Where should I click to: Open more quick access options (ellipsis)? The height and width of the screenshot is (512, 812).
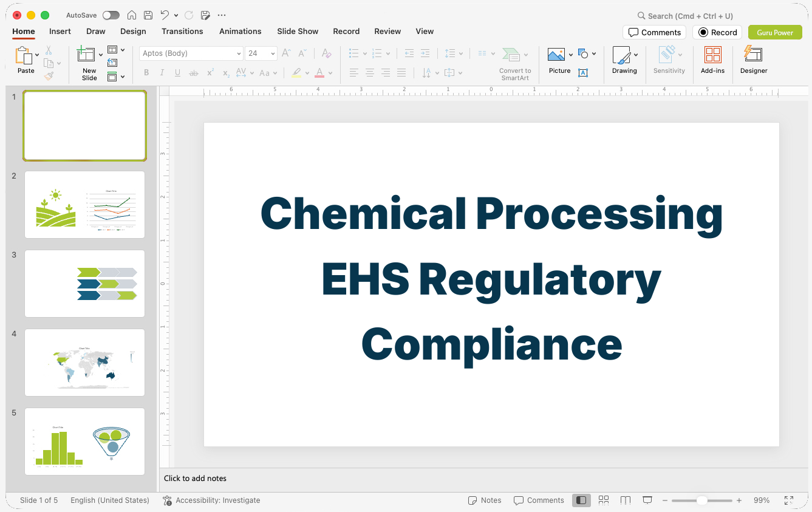[x=222, y=15]
